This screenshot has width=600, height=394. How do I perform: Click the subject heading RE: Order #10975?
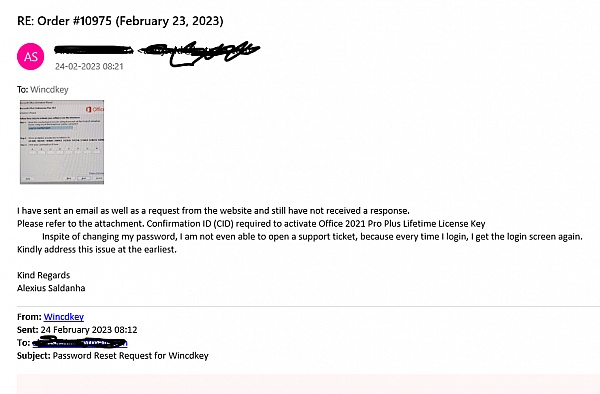pos(120,21)
